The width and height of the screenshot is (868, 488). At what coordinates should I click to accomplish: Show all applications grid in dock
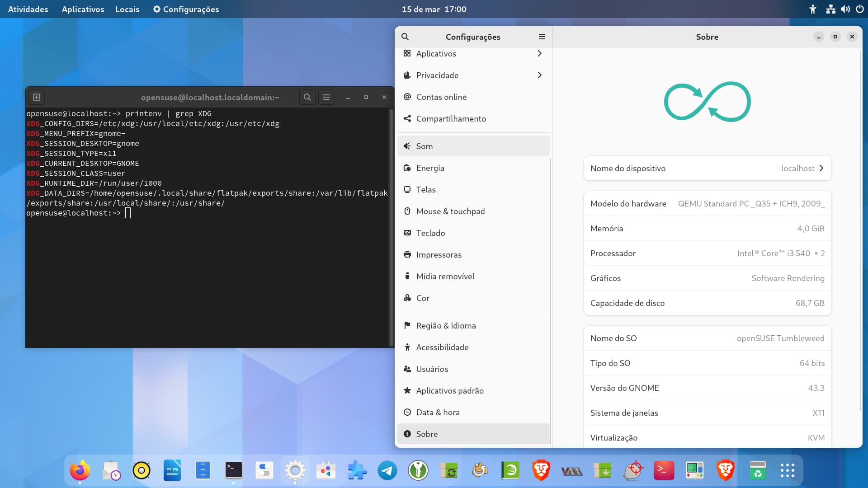[x=787, y=471]
